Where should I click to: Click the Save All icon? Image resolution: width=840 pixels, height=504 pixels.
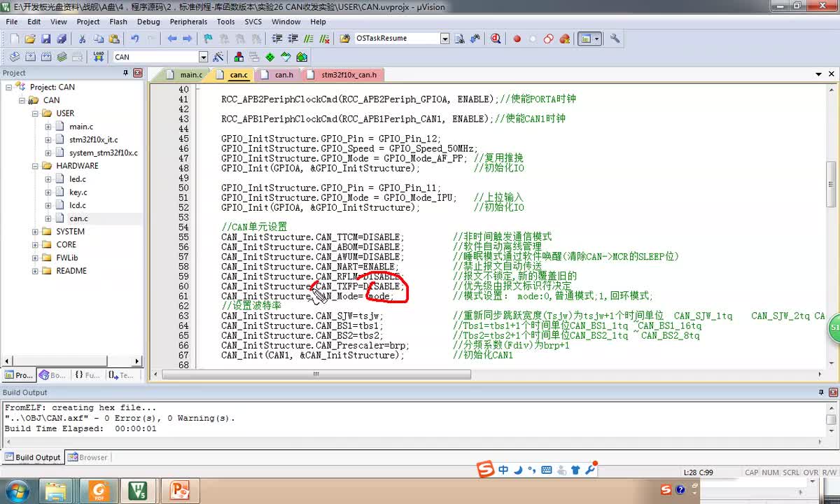point(62,38)
